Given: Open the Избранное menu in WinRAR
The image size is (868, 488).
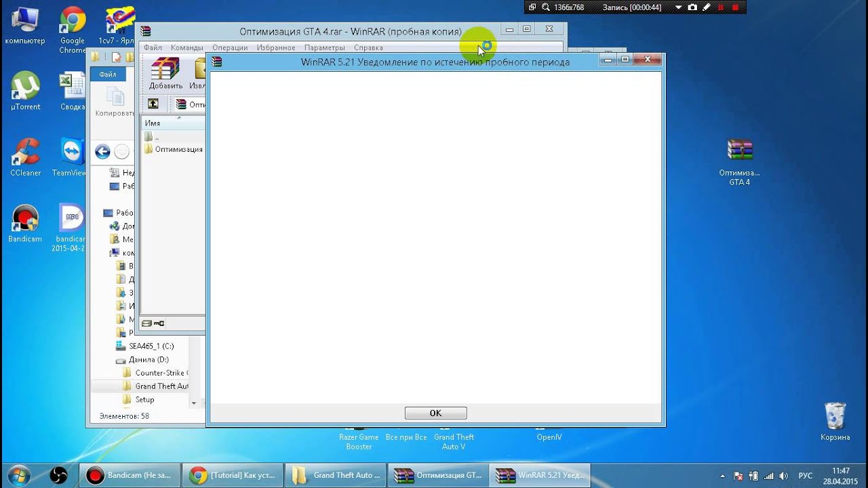Looking at the screenshot, I should [276, 47].
